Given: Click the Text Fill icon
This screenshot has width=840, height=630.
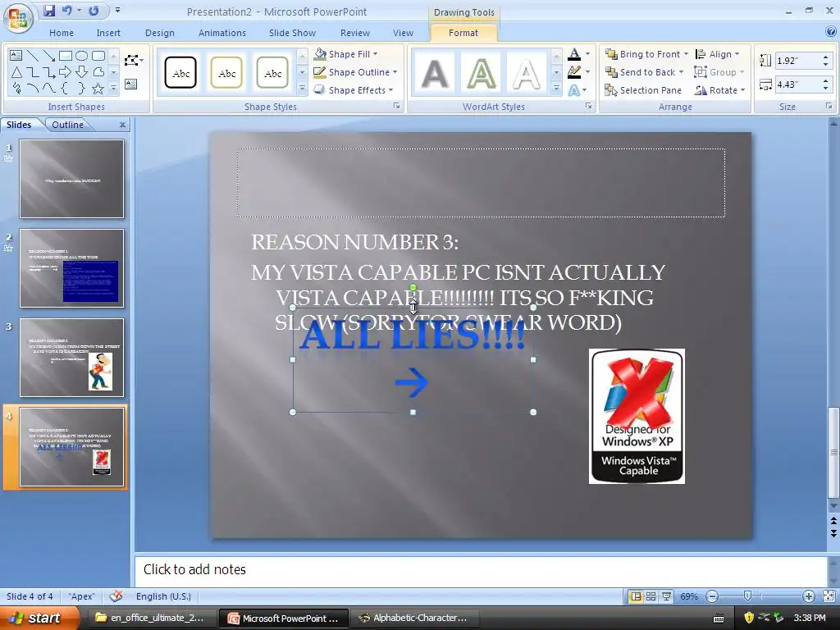Looking at the screenshot, I should coord(574,53).
